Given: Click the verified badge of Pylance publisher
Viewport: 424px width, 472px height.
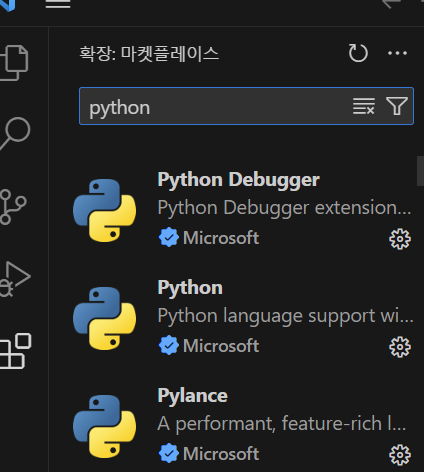Looking at the screenshot, I should click(x=169, y=453).
